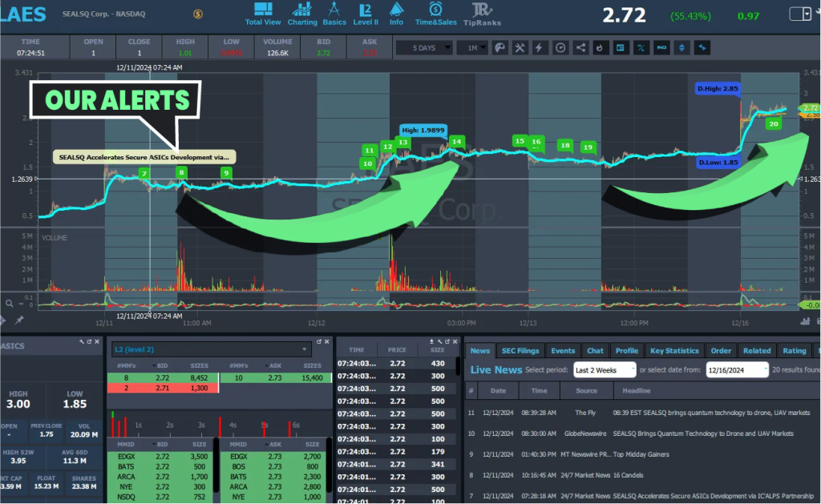Open the 5 DAYS range dropdown
This screenshot has width=821, height=504.
pos(425,48)
